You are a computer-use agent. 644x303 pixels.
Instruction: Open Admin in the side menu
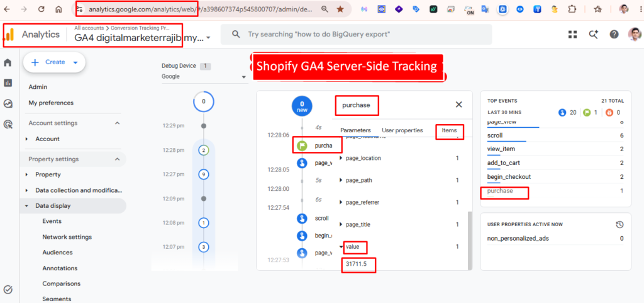(38, 87)
